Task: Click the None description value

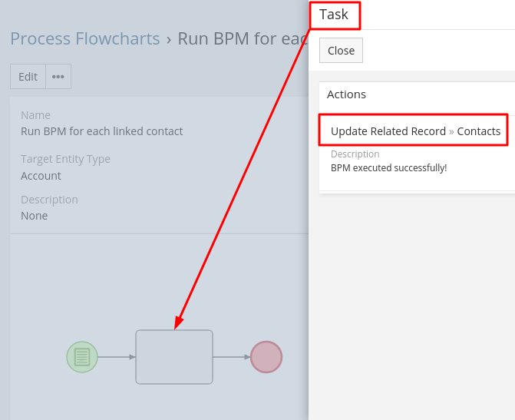Action: [x=35, y=216]
